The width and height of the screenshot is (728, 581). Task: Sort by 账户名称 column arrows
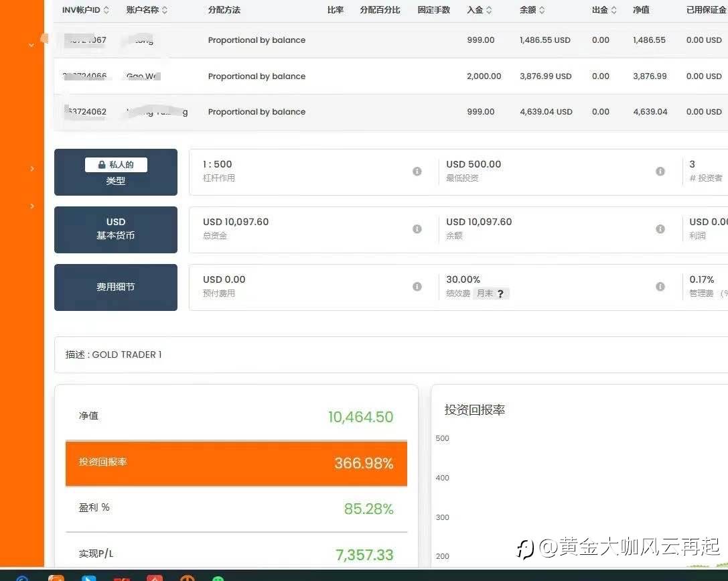point(165,10)
